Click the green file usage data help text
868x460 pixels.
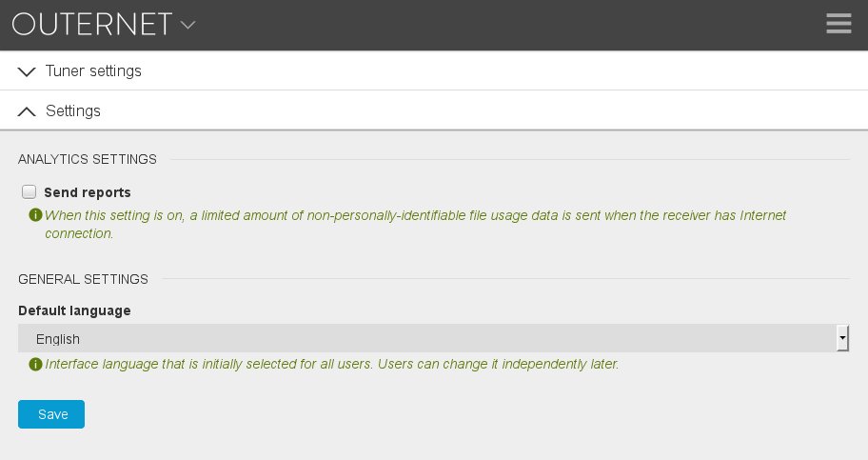[415, 224]
